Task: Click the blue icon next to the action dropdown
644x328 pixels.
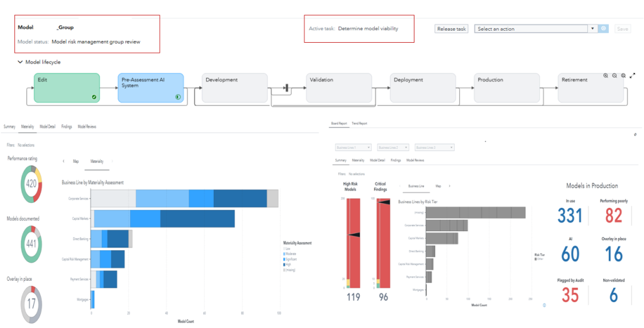Action: [604, 29]
